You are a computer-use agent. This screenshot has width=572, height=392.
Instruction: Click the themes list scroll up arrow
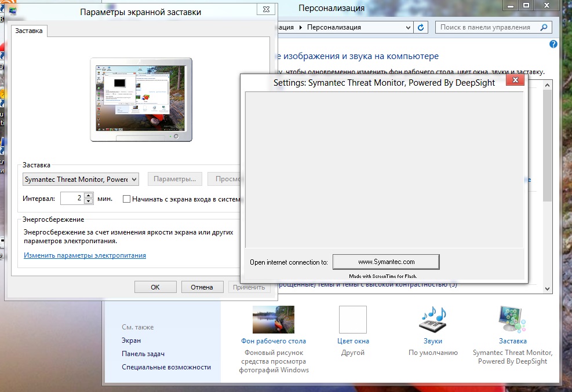coord(547,85)
